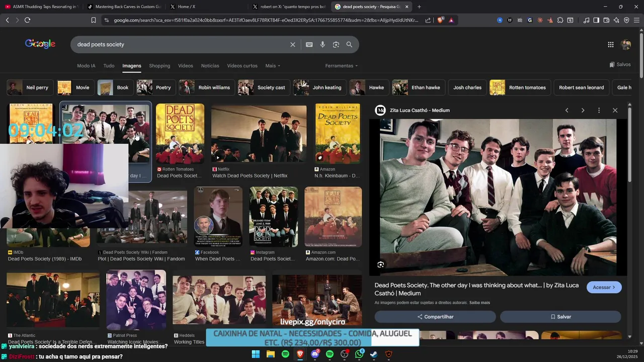
Task: Open the Google apps grid
Action: click(x=610, y=44)
